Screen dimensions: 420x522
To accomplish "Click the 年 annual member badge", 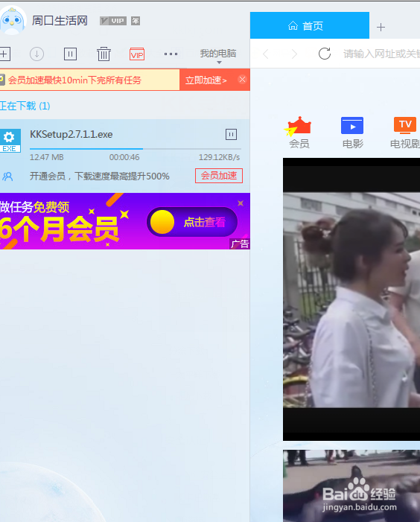I will [x=135, y=21].
